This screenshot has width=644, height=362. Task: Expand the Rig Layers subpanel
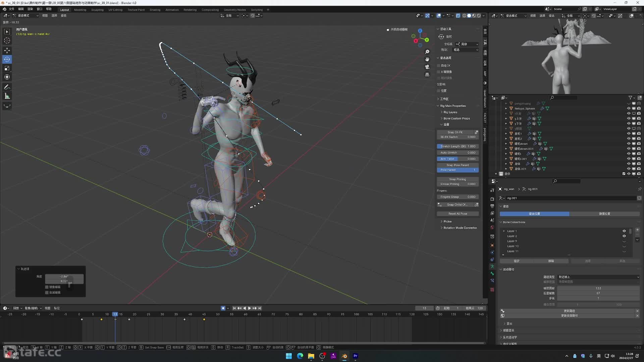point(450,112)
